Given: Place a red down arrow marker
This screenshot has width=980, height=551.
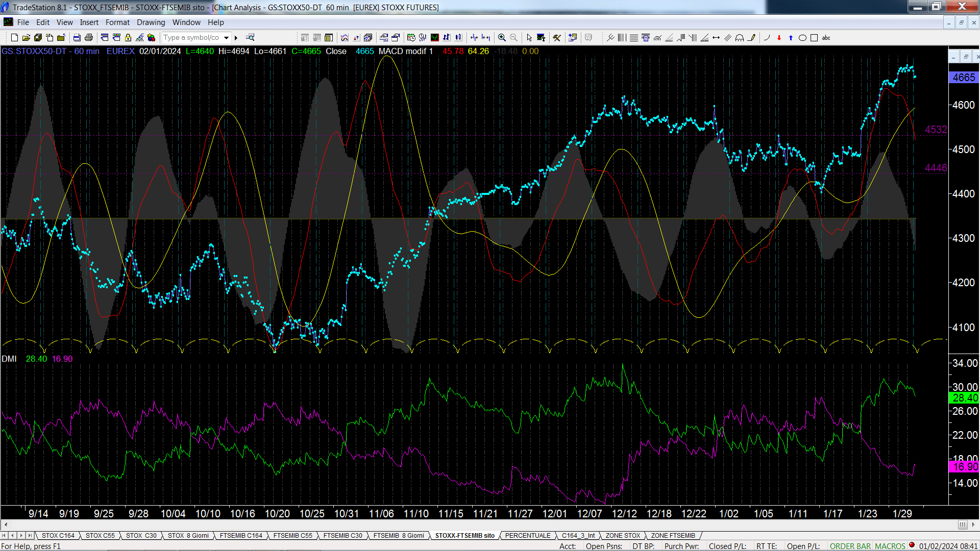Looking at the screenshot, I should (x=779, y=38).
